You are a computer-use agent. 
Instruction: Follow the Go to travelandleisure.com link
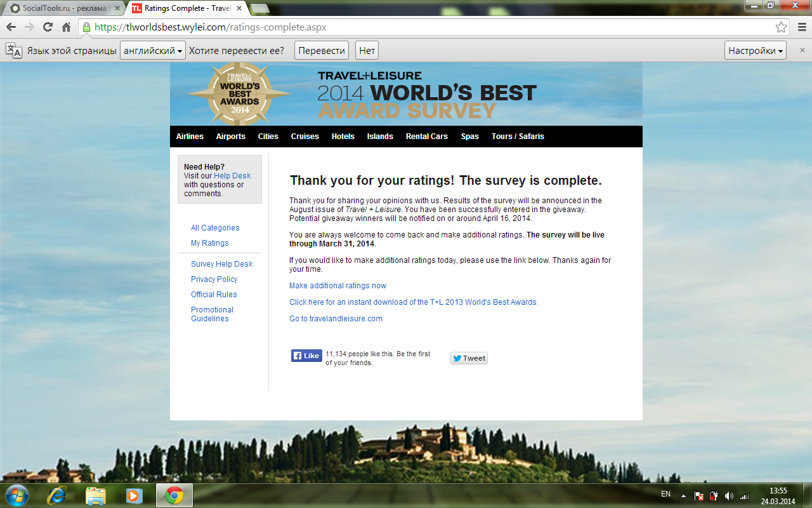tap(336, 319)
